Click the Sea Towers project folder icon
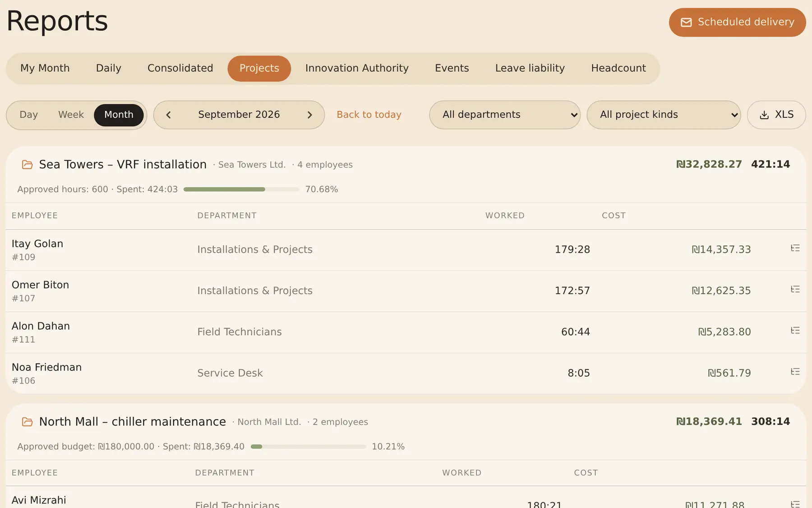Screen dimensions: 812x508 [x=27, y=165]
